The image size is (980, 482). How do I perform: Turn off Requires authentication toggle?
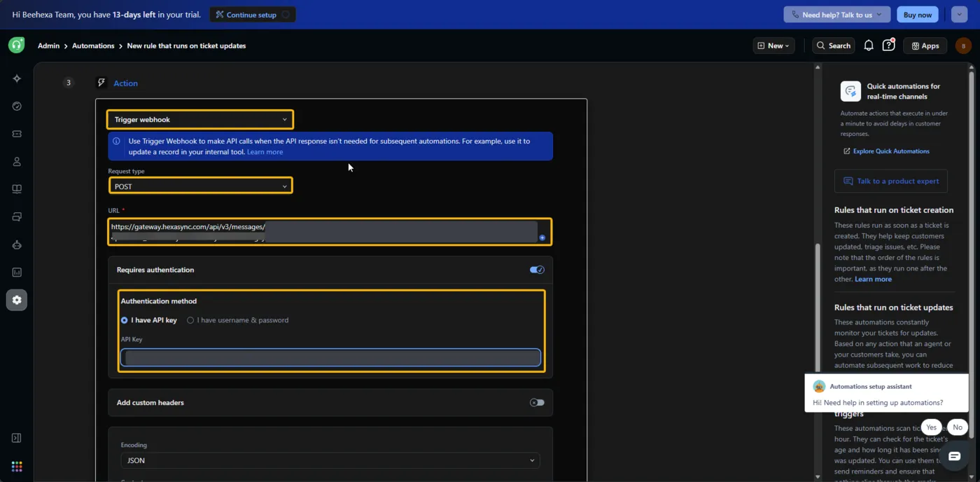pos(537,270)
